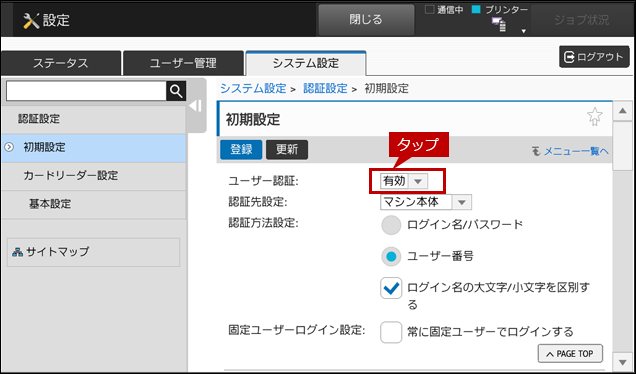
Task: Click the settings wrench icon
Action: (31, 20)
